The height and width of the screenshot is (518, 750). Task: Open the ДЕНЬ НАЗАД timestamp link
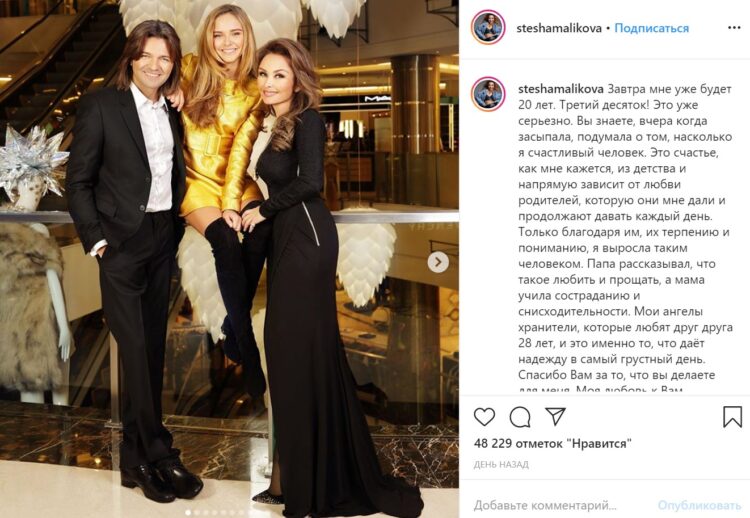[x=501, y=464]
